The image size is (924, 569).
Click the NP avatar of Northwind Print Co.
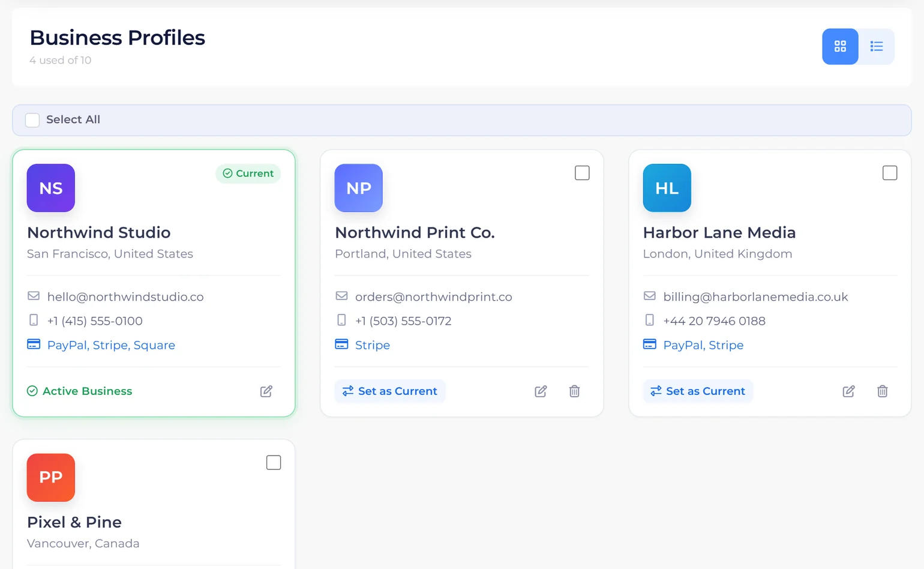tap(359, 188)
